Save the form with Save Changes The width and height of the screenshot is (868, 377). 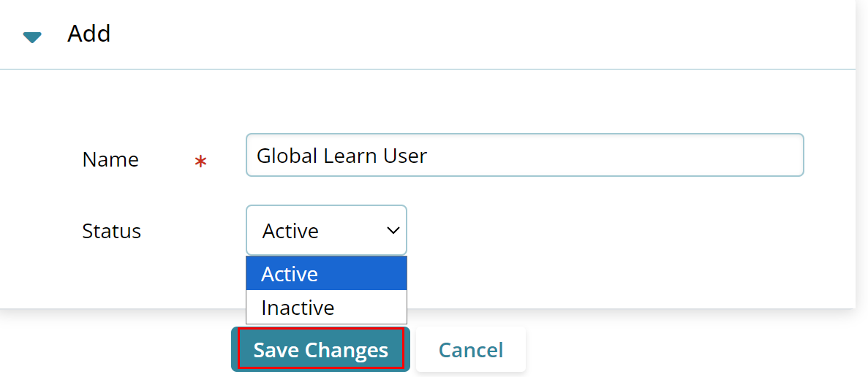coord(320,349)
